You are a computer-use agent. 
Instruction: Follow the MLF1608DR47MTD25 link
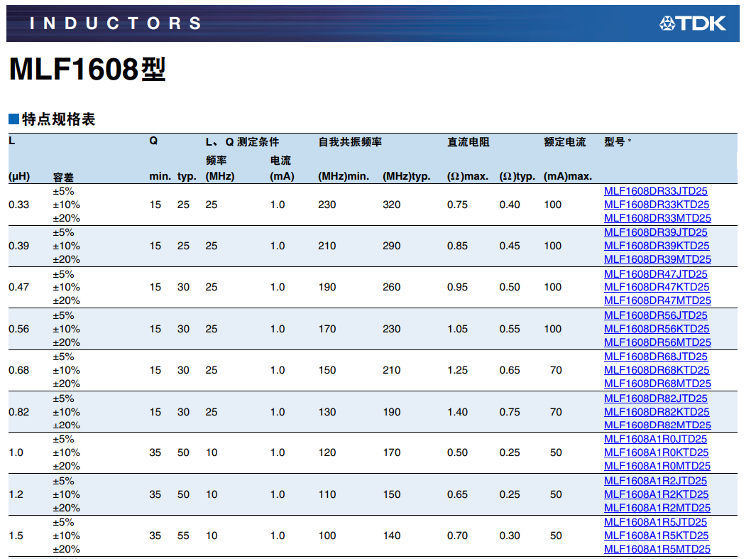(657, 300)
